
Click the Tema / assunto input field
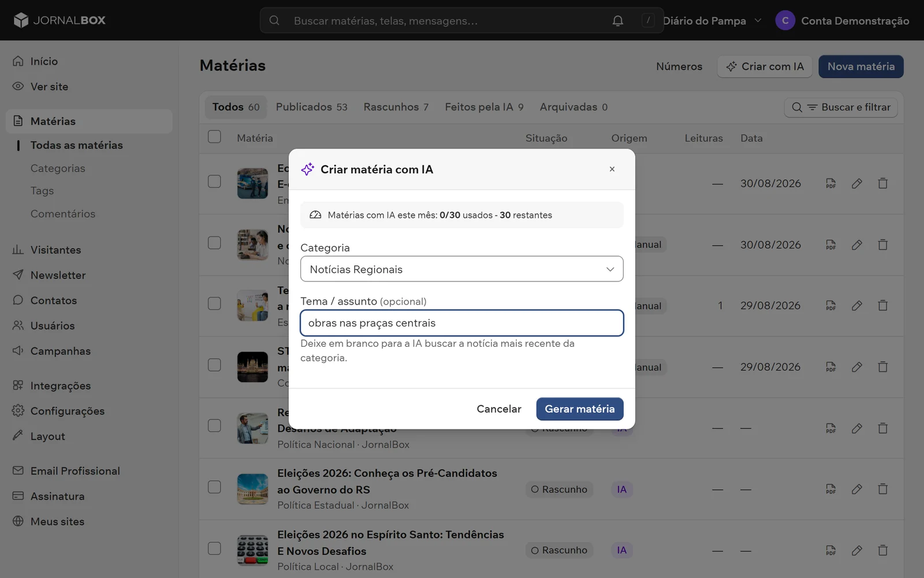point(461,323)
